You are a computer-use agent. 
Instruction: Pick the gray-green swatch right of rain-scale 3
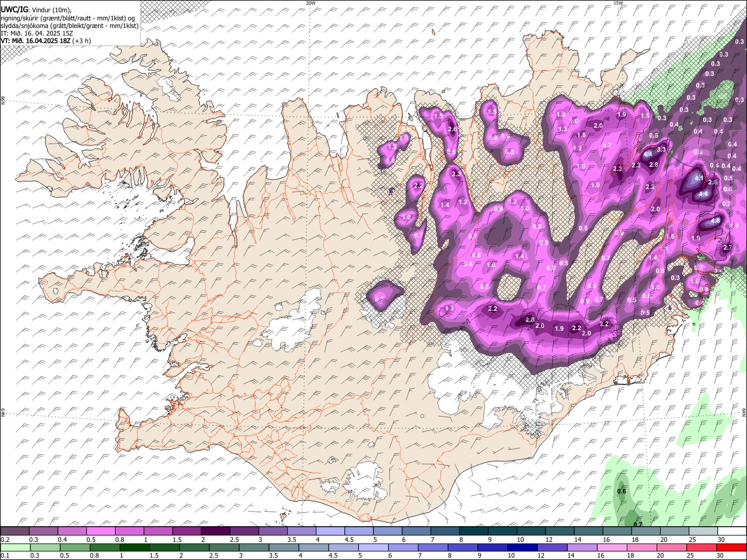click(x=253, y=548)
